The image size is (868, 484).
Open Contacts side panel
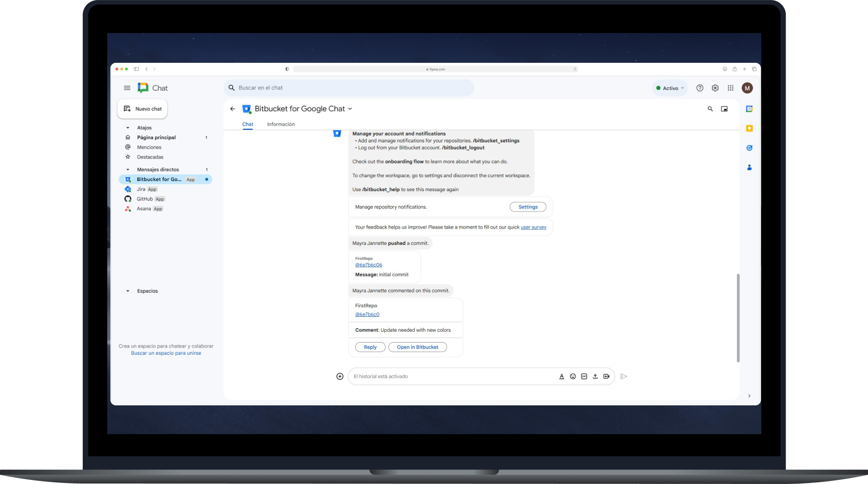click(749, 167)
